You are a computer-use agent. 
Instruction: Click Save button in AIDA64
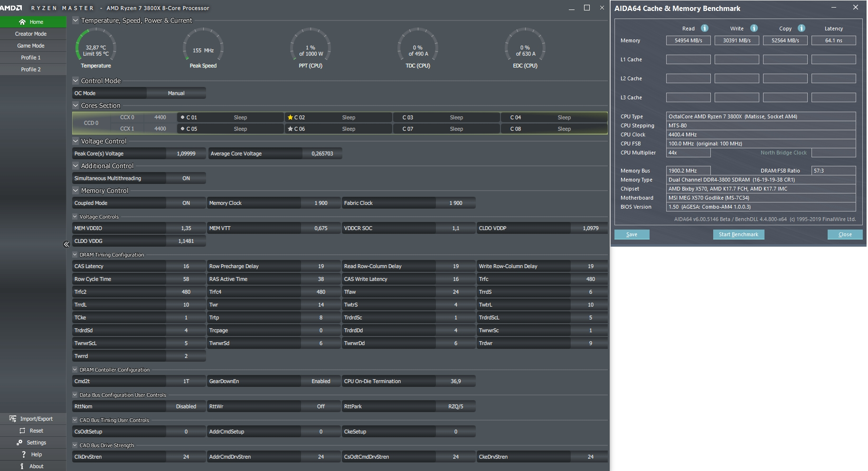tap(632, 234)
